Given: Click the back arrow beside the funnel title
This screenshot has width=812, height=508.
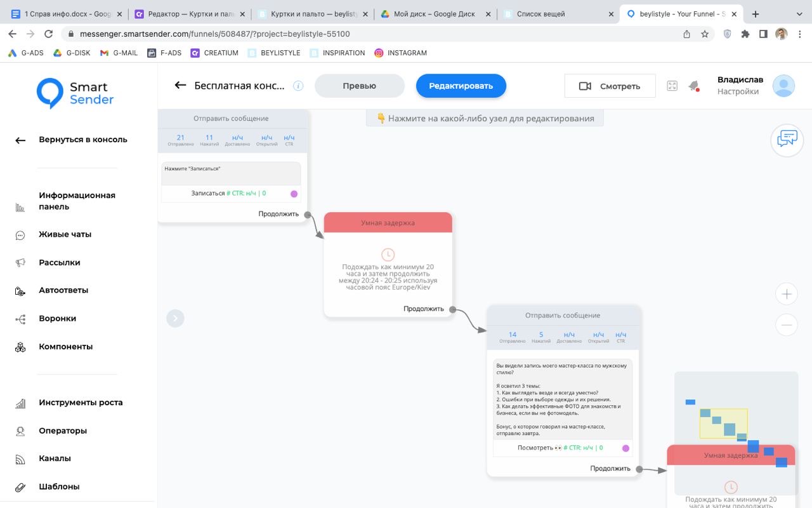Looking at the screenshot, I should [180, 85].
